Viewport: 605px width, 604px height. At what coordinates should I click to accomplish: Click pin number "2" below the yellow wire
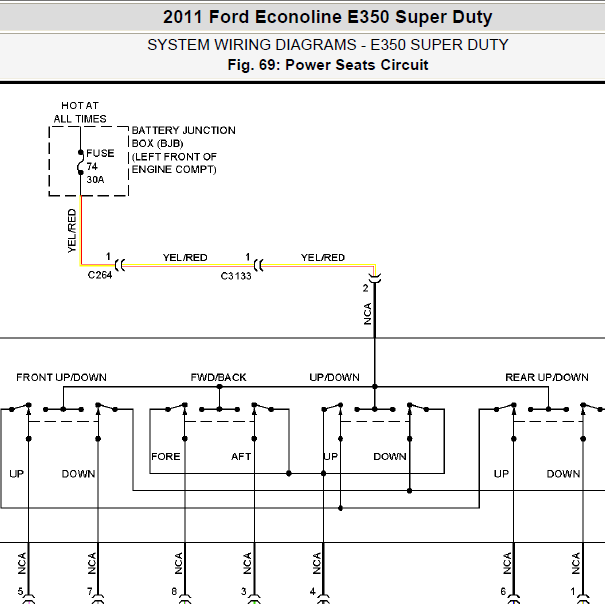click(365, 288)
